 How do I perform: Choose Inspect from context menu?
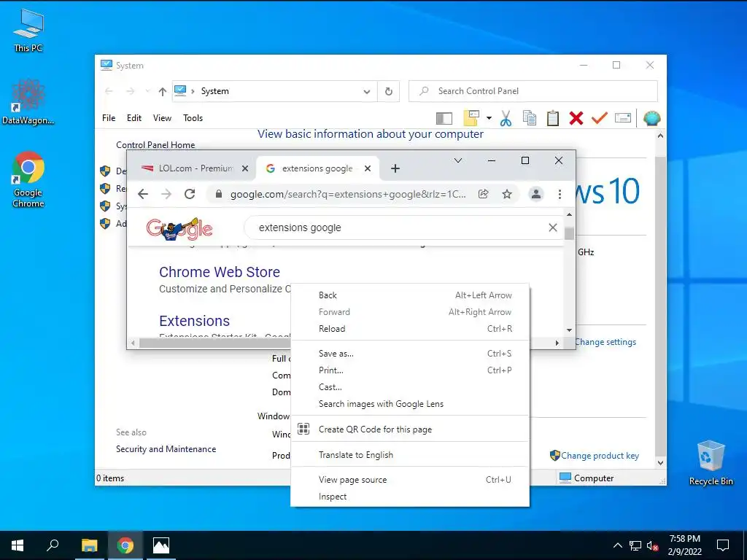[x=410, y=497]
